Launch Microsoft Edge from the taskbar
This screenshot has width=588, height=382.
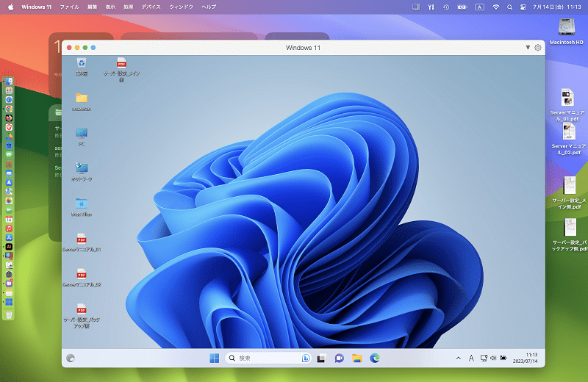click(x=375, y=358)
